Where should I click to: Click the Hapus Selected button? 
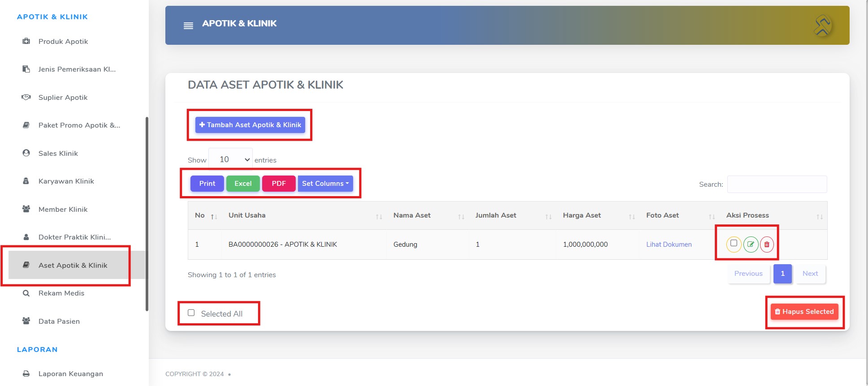point(804,312)
